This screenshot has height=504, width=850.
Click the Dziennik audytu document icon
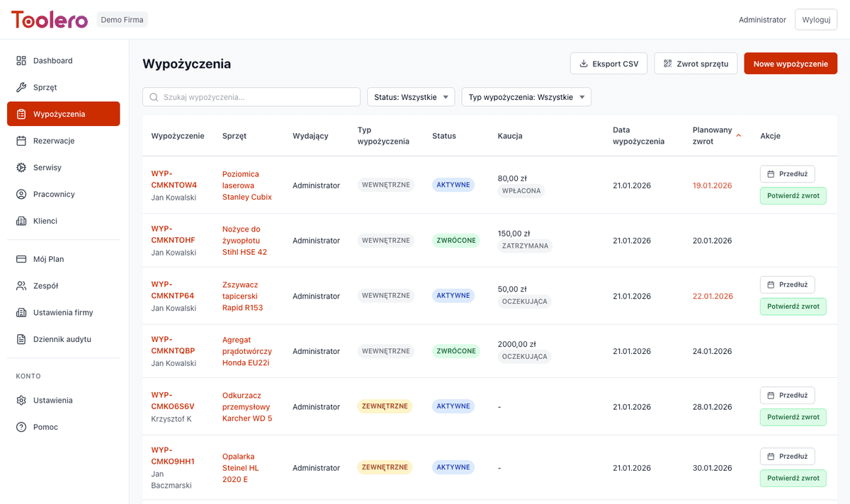21,339
